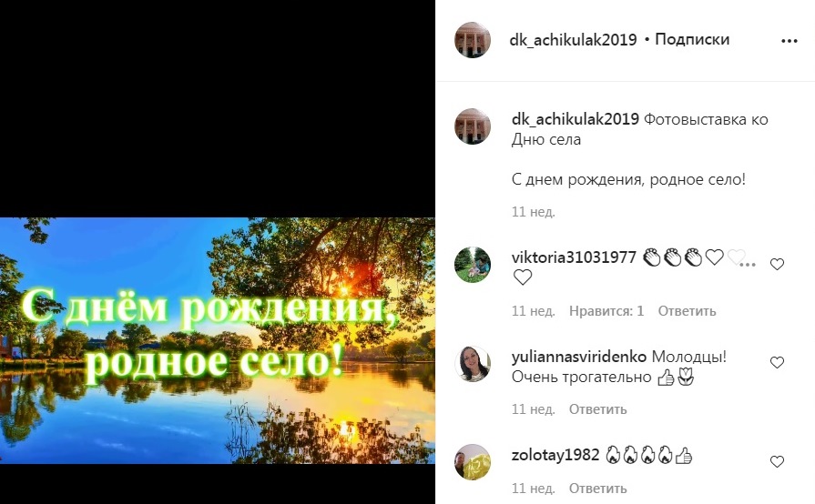
Task: Like zolotay1982's comment with heart icon
Action: point(777,461)
